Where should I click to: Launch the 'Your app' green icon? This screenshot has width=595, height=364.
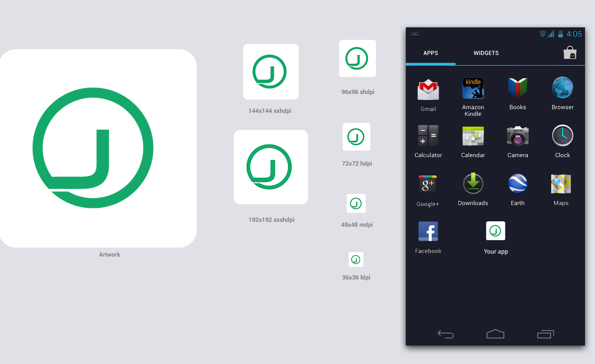click(x=495, y=231)
